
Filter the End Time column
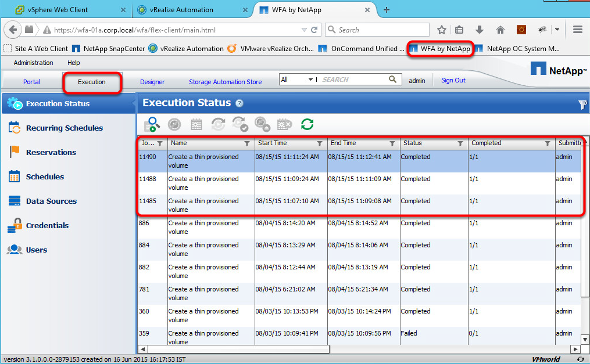click(x=392, y=143)
